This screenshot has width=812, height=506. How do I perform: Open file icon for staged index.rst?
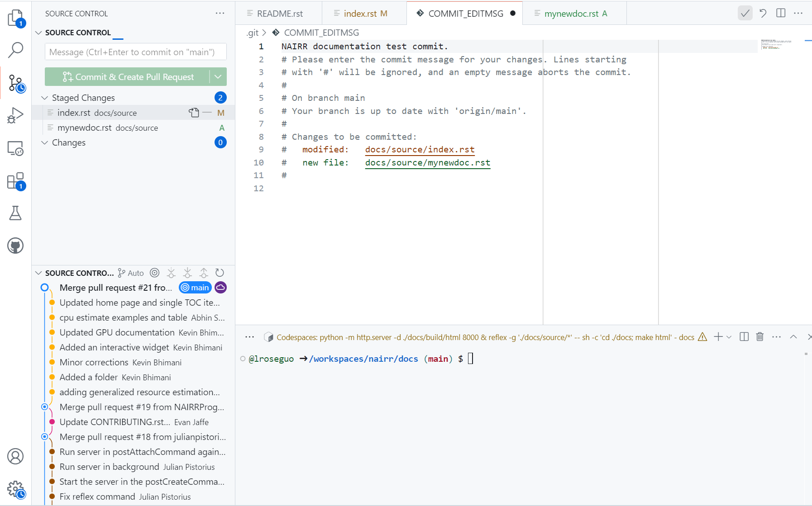click(x=194, y=113)
